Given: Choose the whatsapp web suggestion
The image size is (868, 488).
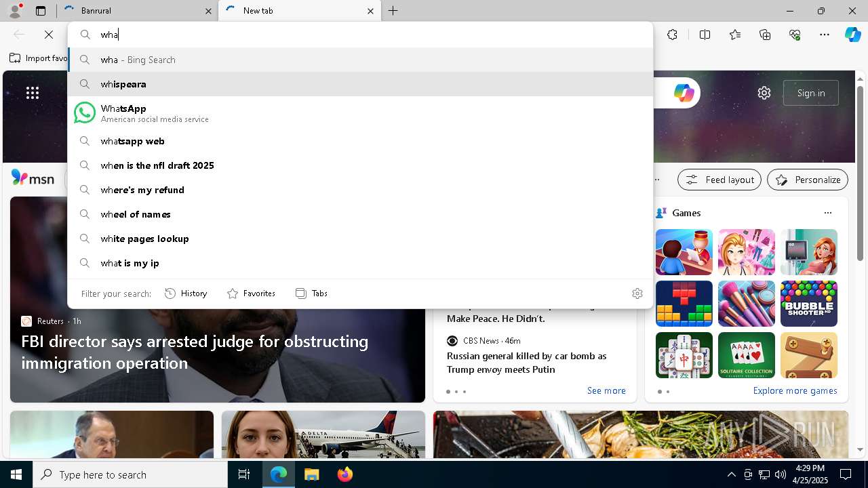Looking at the screenshot, I should pos(360,141).
